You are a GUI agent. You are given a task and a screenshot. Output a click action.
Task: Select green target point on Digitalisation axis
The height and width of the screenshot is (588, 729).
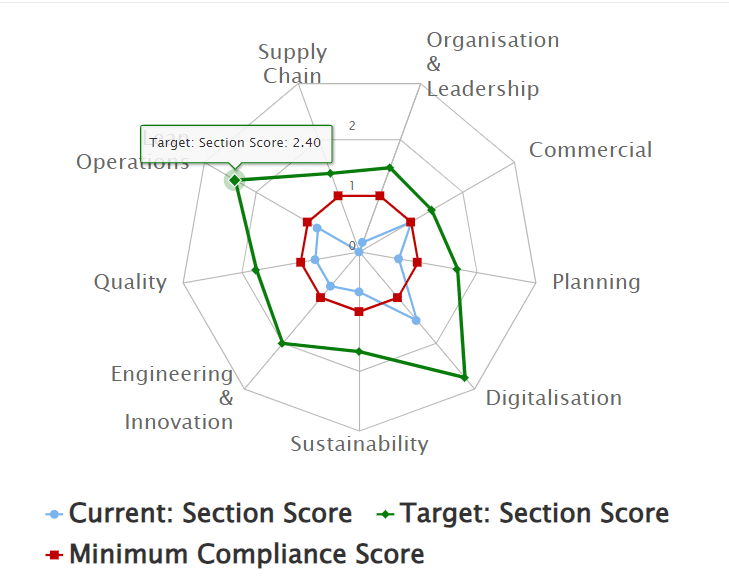click(x=464, y=377)
